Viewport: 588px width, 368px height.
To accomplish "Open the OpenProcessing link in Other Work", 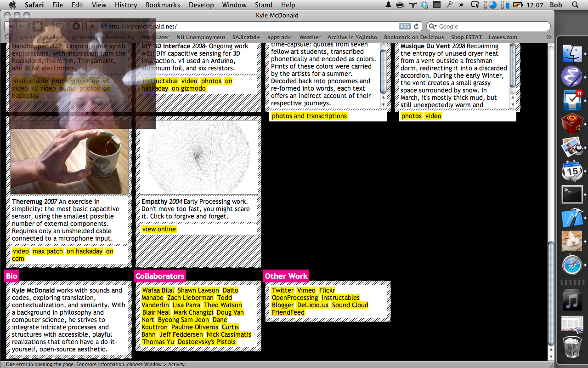I will (294, 298).
